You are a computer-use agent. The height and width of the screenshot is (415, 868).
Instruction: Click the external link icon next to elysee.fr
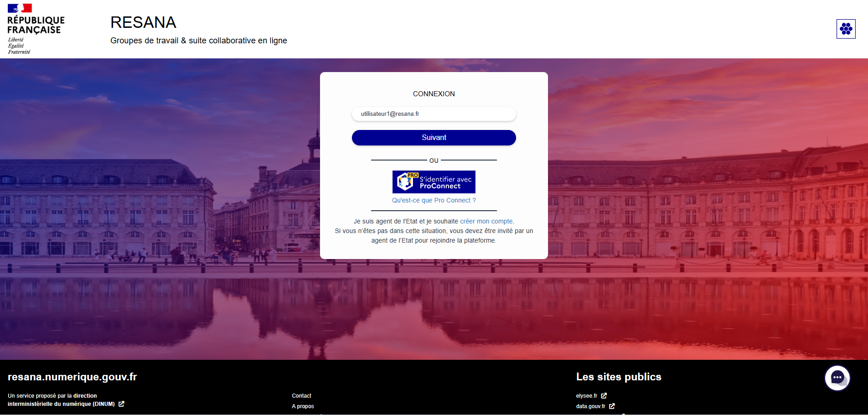(604, 395)
